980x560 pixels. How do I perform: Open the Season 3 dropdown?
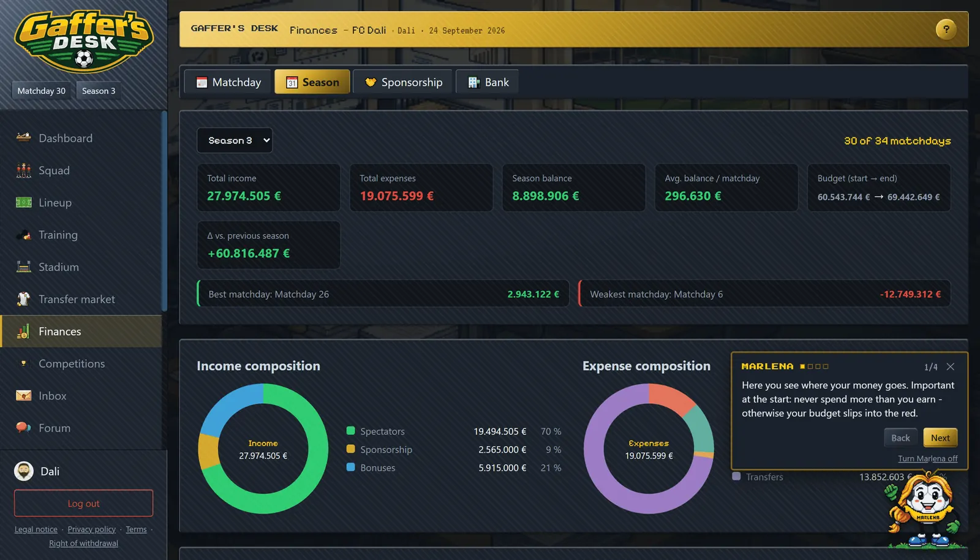(235, 140)
